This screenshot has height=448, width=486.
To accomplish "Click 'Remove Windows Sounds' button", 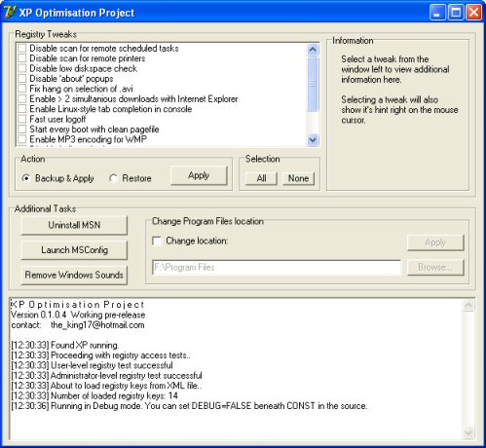I will (74, 275).
